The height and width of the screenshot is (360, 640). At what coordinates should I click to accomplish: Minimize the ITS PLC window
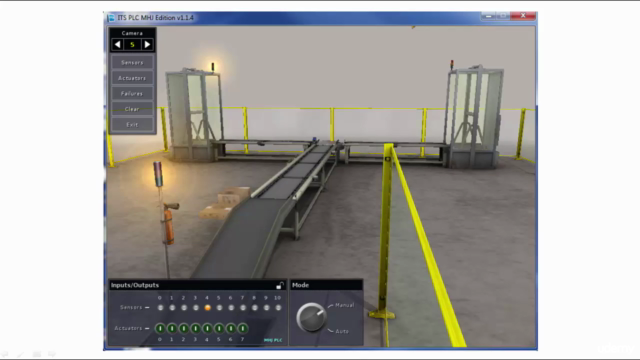(488, 16)
